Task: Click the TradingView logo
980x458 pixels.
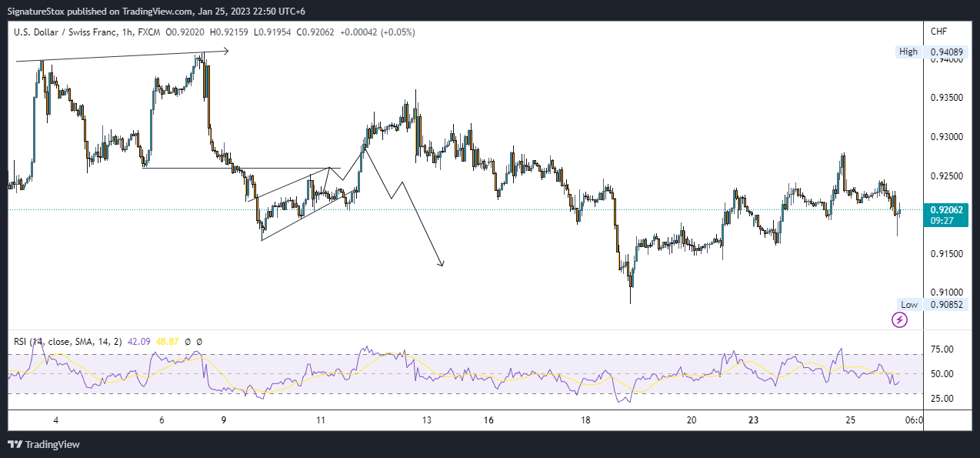Action: pyautogui.click(x=44, y=444)
